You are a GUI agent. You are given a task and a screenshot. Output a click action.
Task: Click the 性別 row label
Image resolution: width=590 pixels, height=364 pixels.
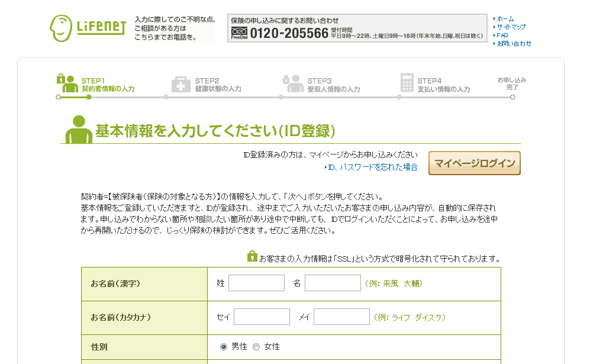tap(99, 347)
